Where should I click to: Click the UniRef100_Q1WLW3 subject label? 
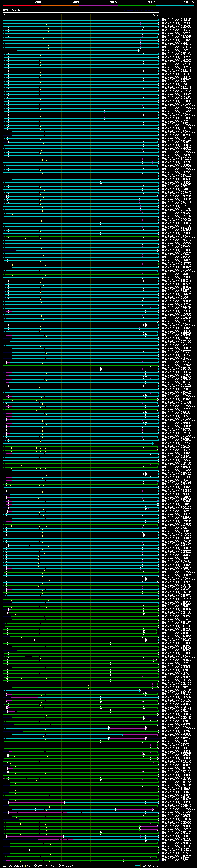point(176,20)
